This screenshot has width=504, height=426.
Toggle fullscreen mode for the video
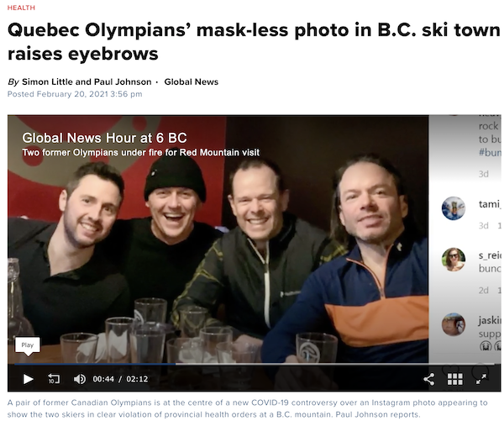[481, 380]
